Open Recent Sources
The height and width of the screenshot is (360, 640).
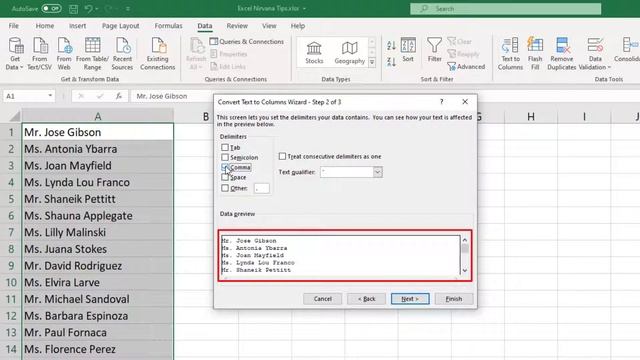(x=122, y=54)
